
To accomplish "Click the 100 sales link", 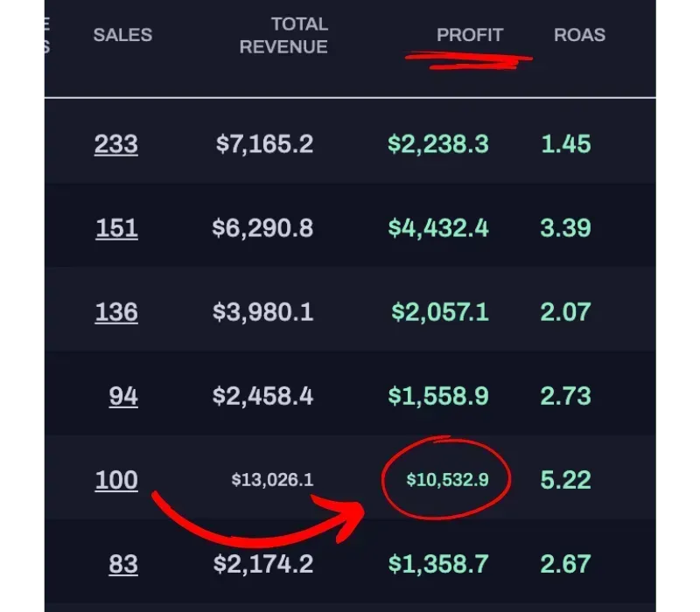I will [116, 480].
